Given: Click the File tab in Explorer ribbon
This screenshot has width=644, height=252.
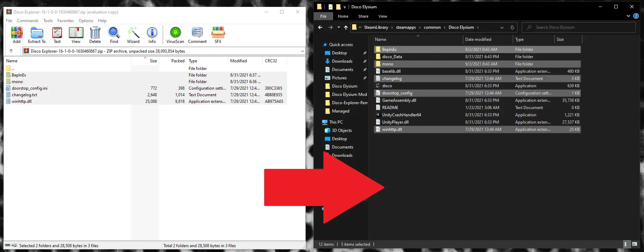Looking at the screenshot, I should 323,16.
